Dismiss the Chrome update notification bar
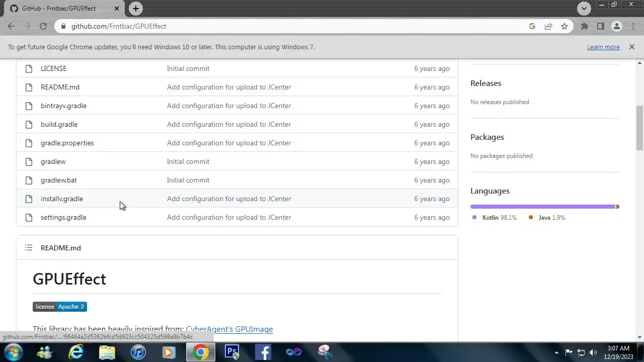The width and height of the screenshot is (644, 362). (x=632, y=47)
